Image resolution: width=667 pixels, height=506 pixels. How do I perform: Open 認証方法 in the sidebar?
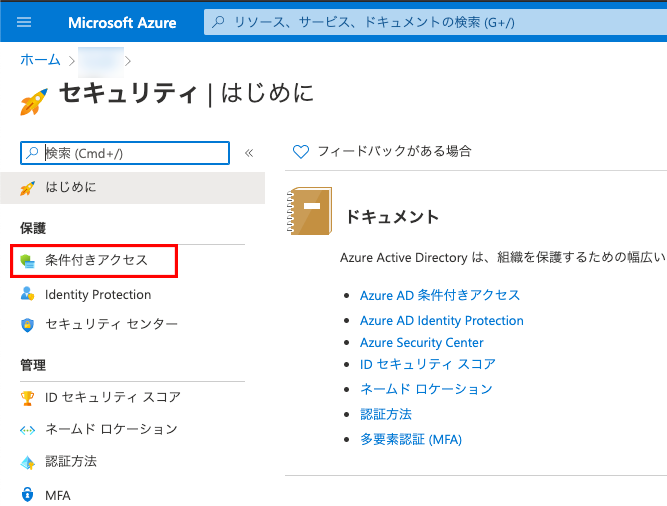click(x=71, y=461)
